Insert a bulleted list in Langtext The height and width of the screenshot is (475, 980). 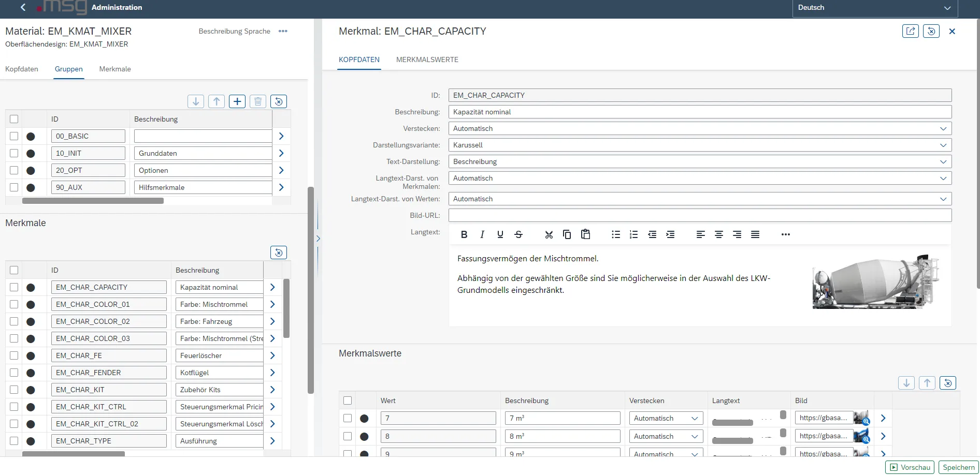(615, 234)
